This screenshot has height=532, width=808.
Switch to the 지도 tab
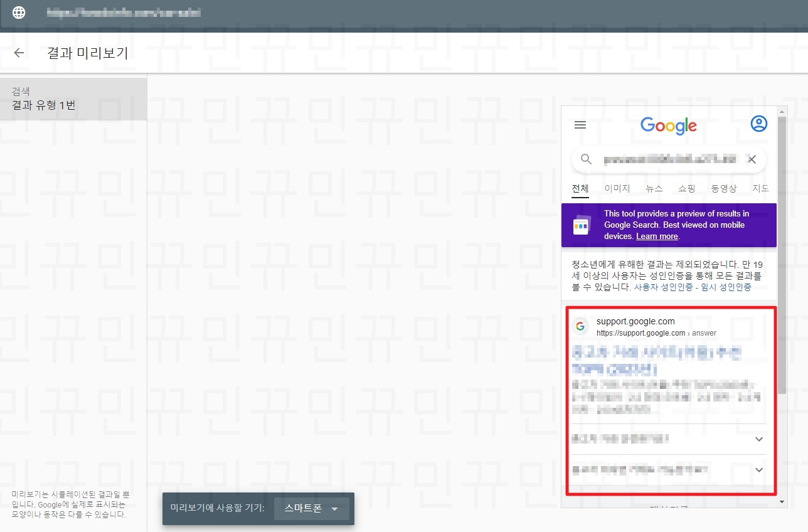click(760, 188)
